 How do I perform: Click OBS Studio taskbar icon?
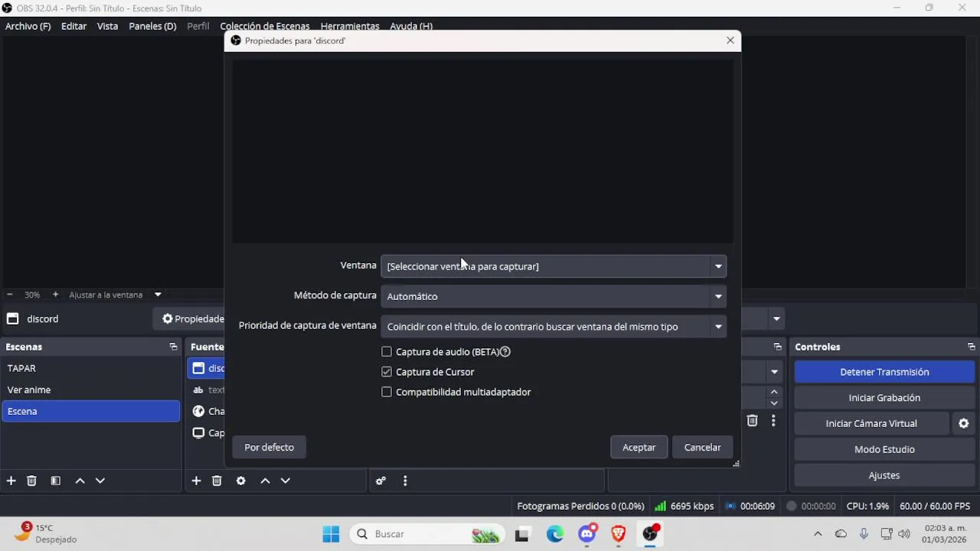650,534
